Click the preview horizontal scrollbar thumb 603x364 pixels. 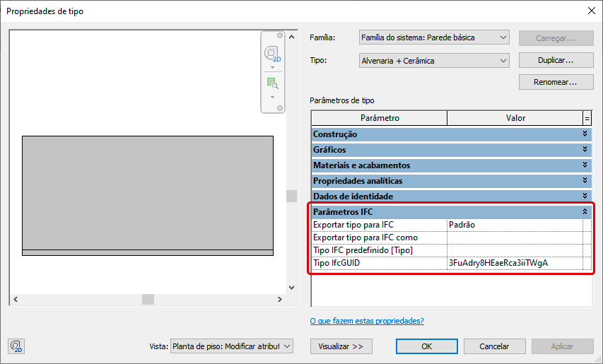click(148, 299)
